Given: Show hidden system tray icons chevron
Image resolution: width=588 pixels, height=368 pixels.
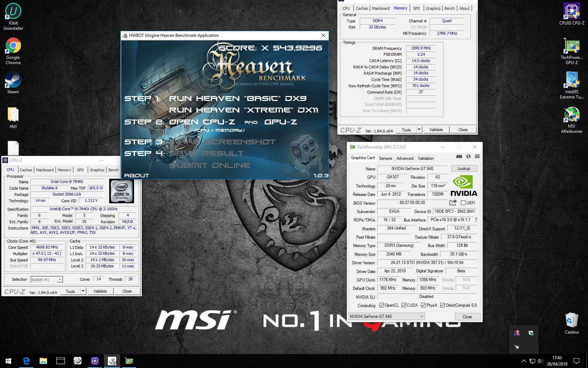Looking at the screenshot, I should 524,361.
